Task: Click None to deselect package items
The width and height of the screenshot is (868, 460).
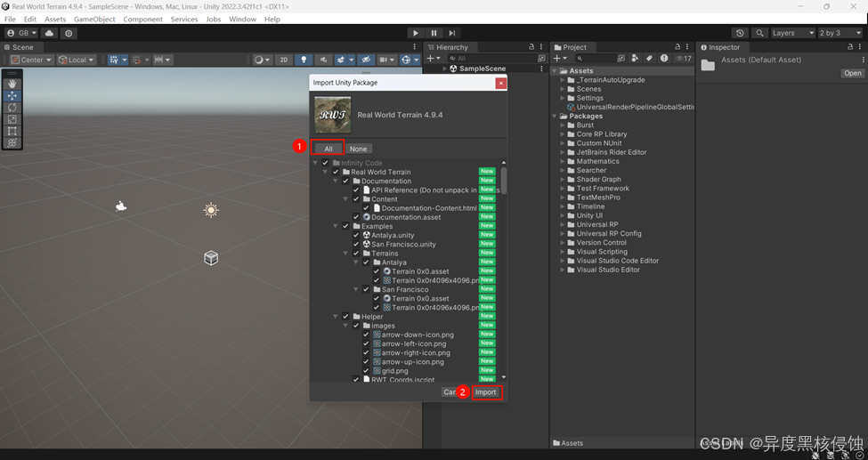Action: click(x=358, y=149)
